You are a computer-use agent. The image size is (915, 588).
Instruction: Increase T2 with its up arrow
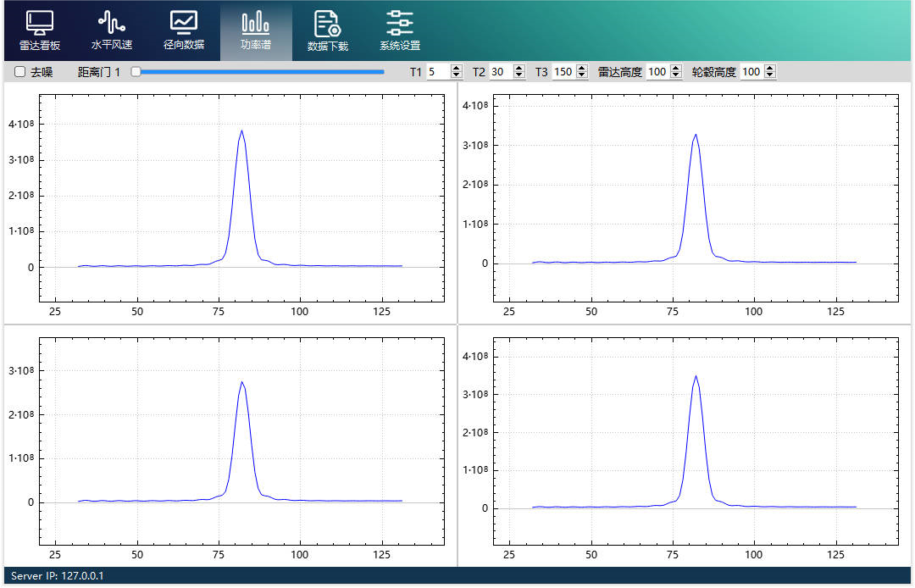[x=519, y=69]
